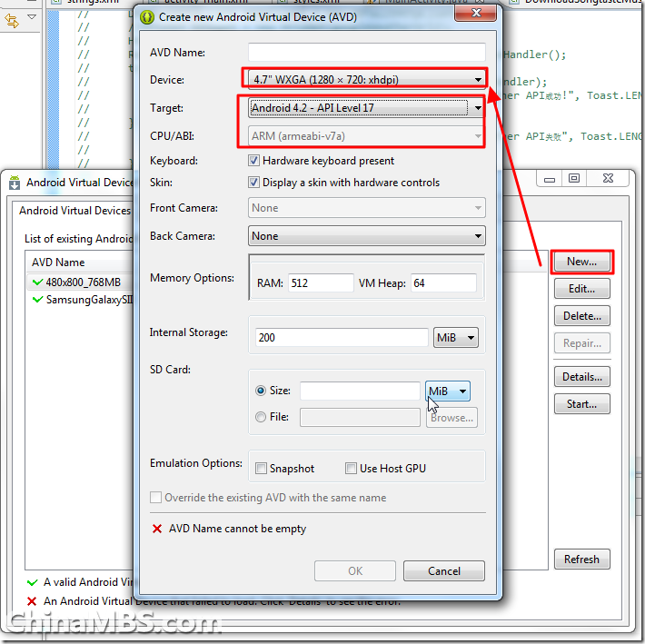
Task: Toggle Override the existing AVD checkbox
Action: click(155, 498)
